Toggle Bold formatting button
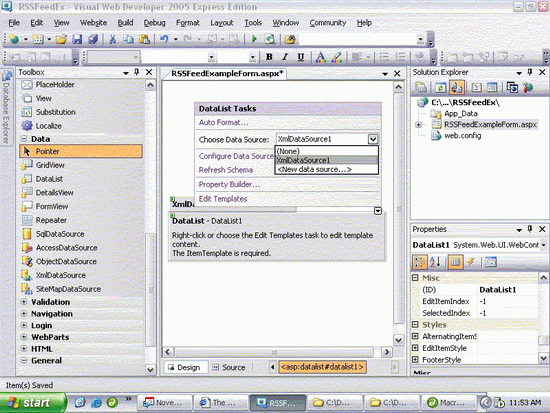550x413 pixels. click(269, 57)
